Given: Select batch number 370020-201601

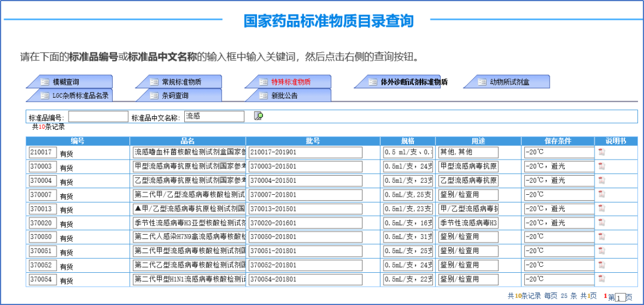Looking at the screenshot, I should click(x=305, y=223).
